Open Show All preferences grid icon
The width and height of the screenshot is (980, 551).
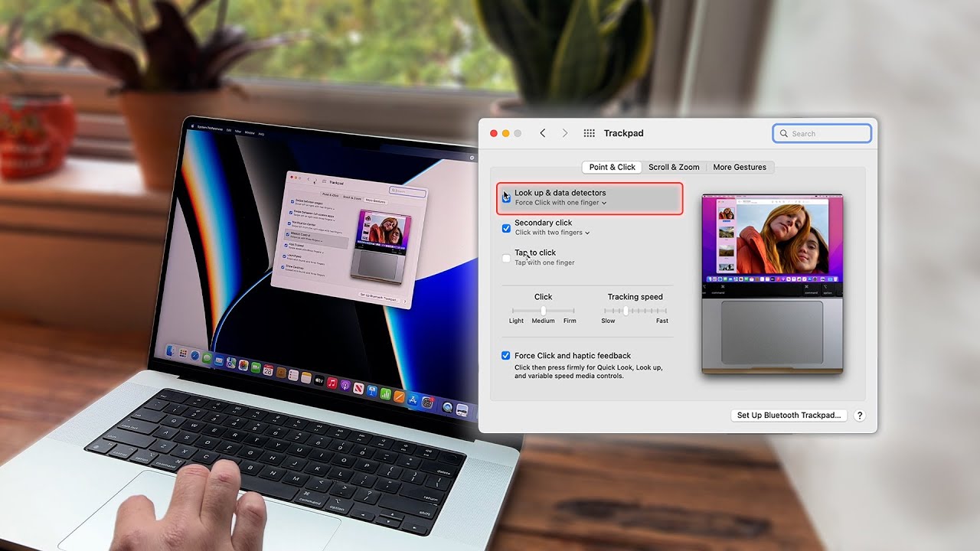click(x=590, y=132)
